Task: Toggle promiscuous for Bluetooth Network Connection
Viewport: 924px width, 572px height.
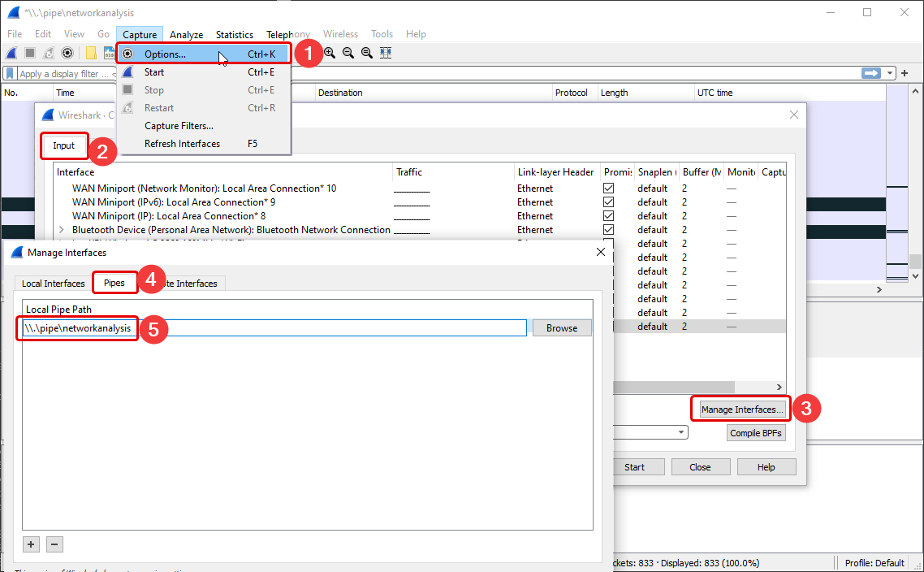Action: tap(609, 229)
